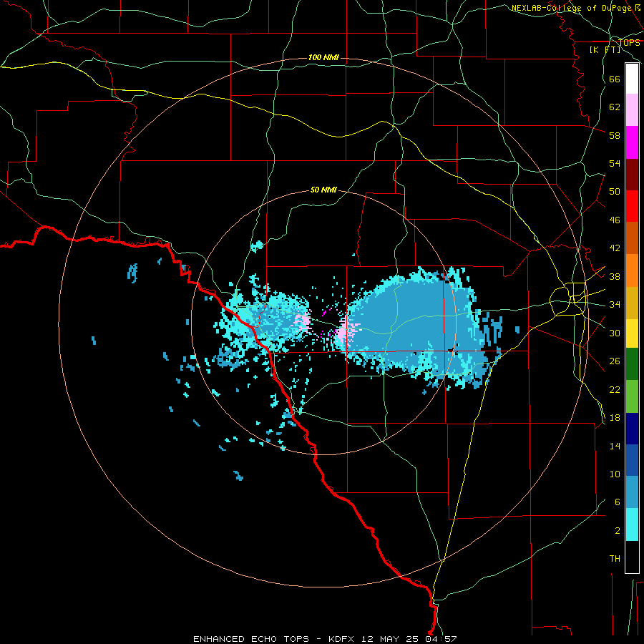Click the legend value 54
Image resolution: width=644 pixels, height=644 pixels.
(615, 163)
